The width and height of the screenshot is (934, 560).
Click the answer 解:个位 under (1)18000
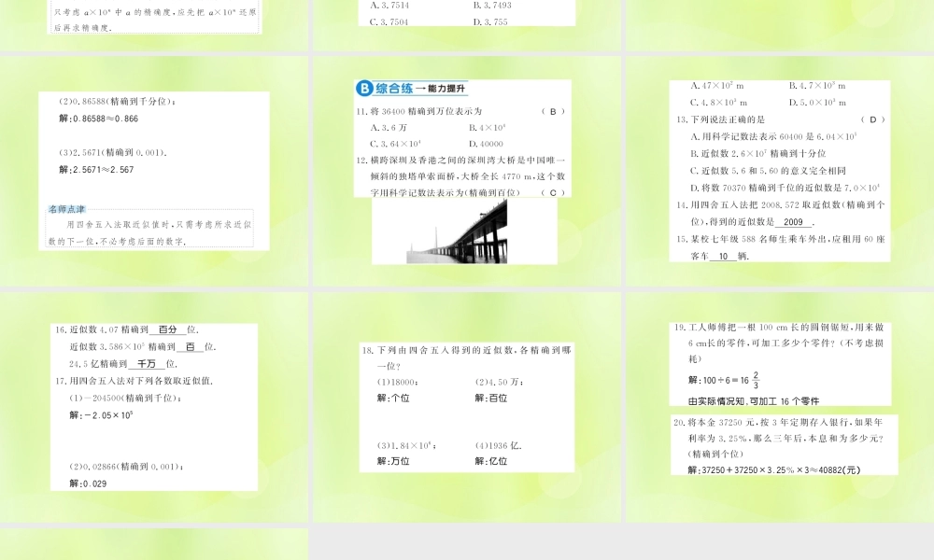point(393,398)
